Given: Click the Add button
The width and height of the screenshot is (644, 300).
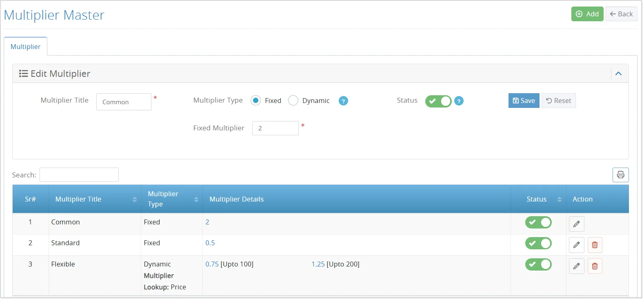Looking at the screenshot, I should (587, 14).
